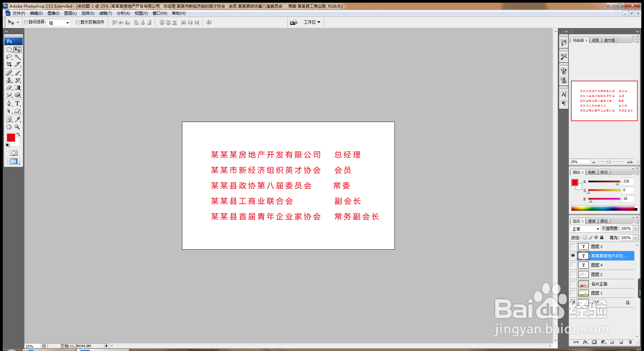Show layer 图层 3

coord(573,246)
